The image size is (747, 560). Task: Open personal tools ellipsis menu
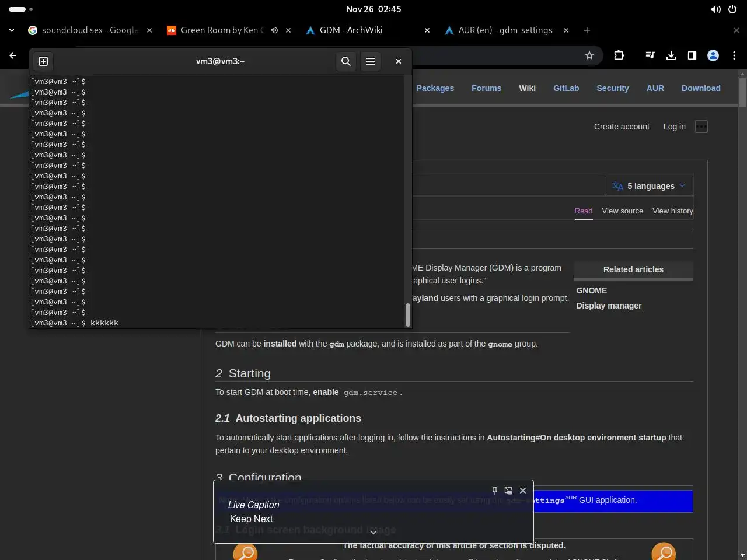click(701, 127)
